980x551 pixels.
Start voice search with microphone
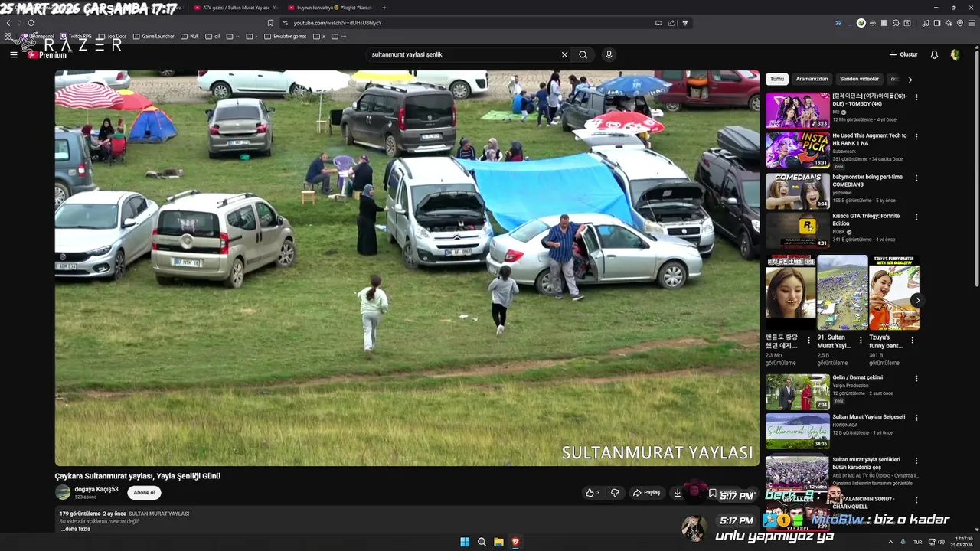[609, 54]
